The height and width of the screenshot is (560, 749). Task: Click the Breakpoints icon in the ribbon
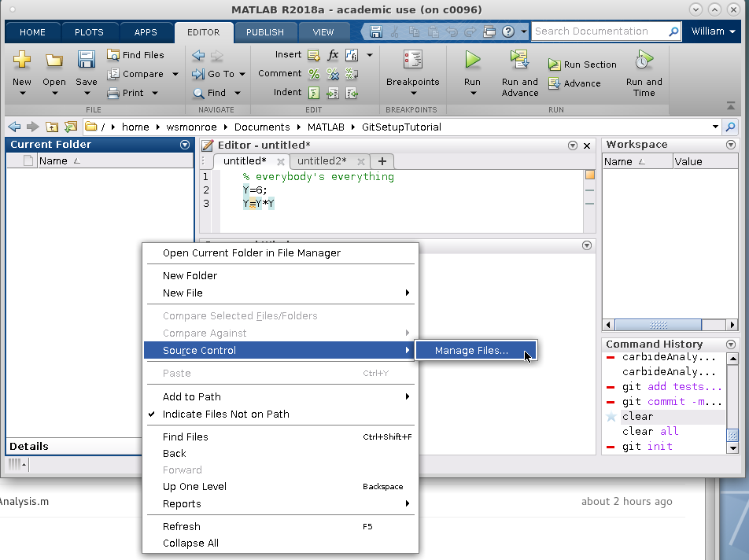[412, 61]
